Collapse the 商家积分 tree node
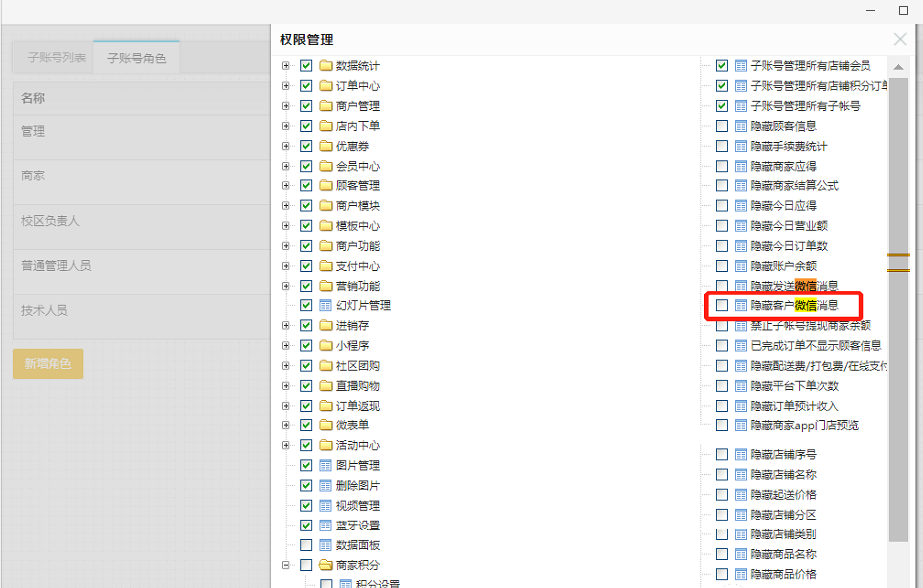This screenshot has width=923, height=588. click(286, 565)
